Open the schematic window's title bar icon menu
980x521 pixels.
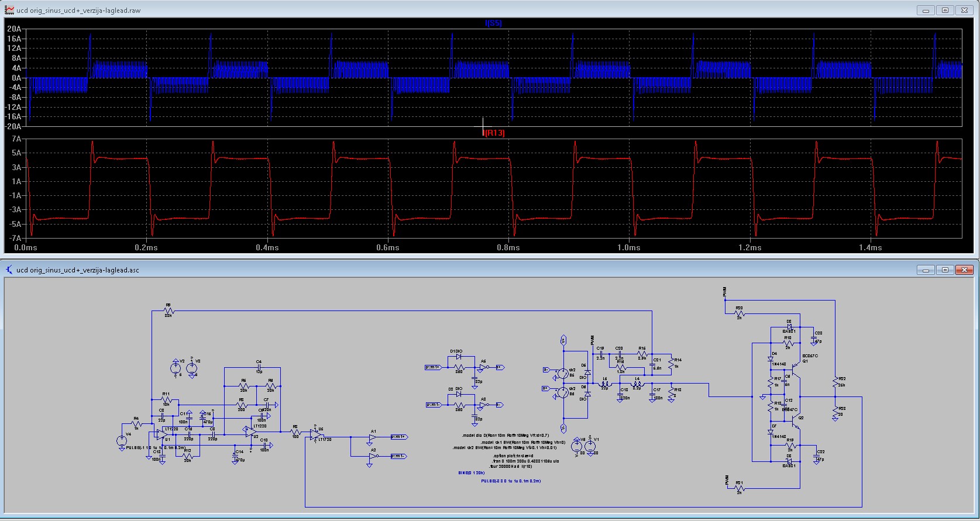tap(9, 270)
